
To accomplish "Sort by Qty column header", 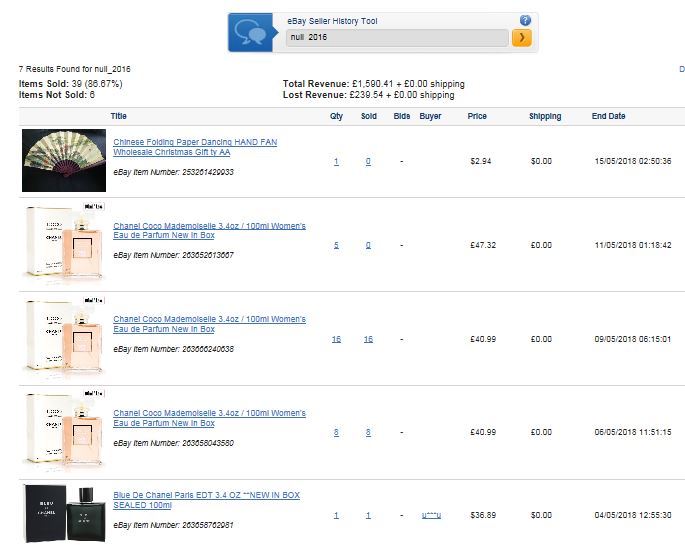I will (x=336, y=116).
